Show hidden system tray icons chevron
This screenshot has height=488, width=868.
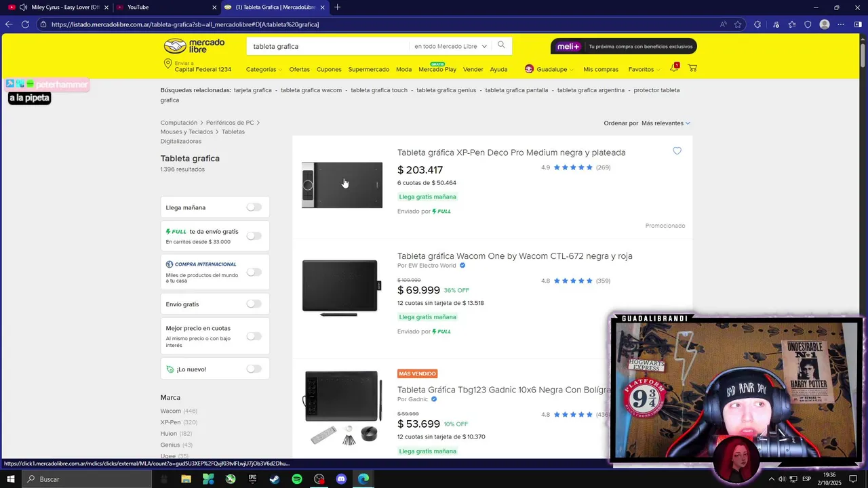pos(771,479)
